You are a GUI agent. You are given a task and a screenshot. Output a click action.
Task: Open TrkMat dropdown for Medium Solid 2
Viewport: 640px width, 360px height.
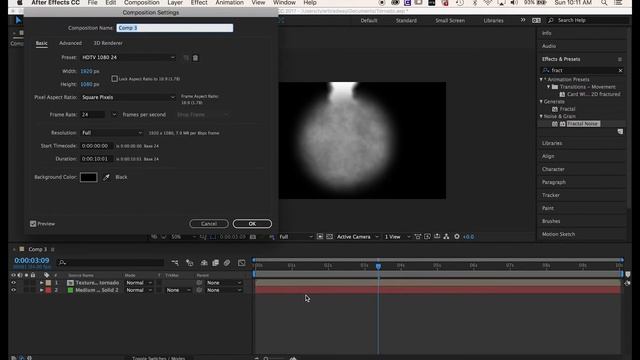178,290
